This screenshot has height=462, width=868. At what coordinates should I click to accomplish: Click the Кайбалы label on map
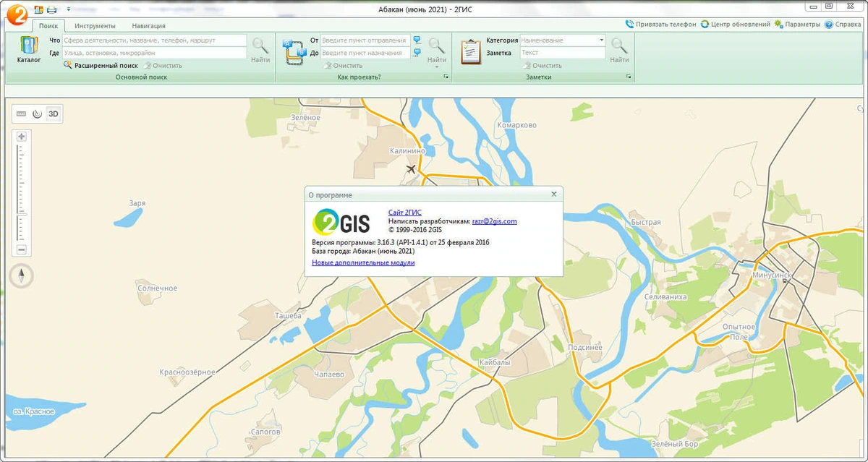(x=495, y=362)
